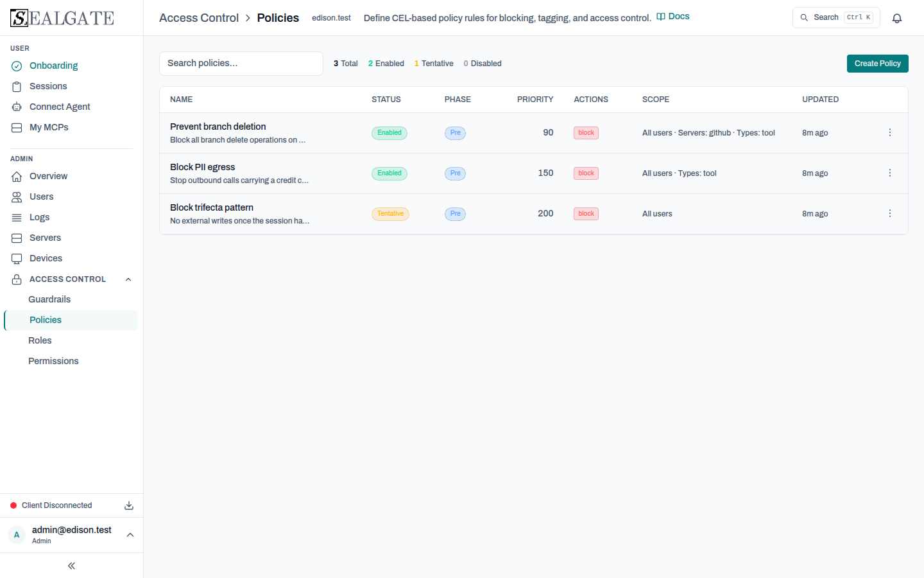Viewport: 924px width, 578px height.
Task: Collapse the Access Control section chevron
Action: 128,279
